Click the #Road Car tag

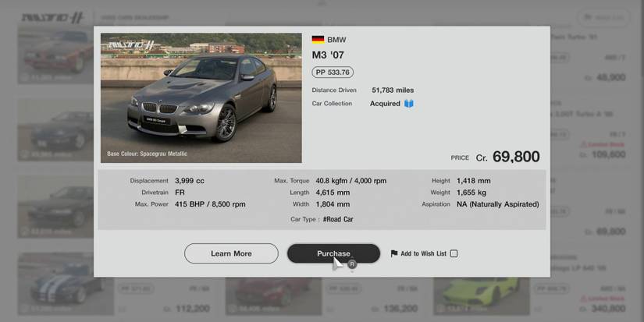coord(338,219)
